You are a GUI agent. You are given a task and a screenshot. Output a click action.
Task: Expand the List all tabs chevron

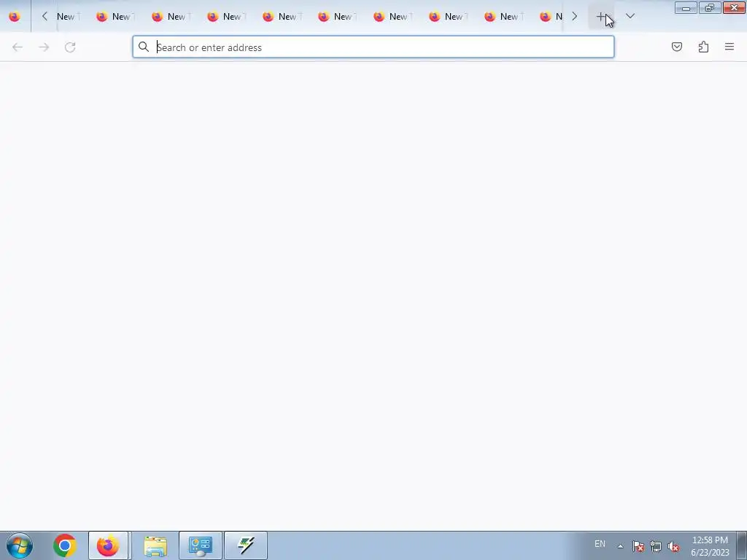pos(630,17)
